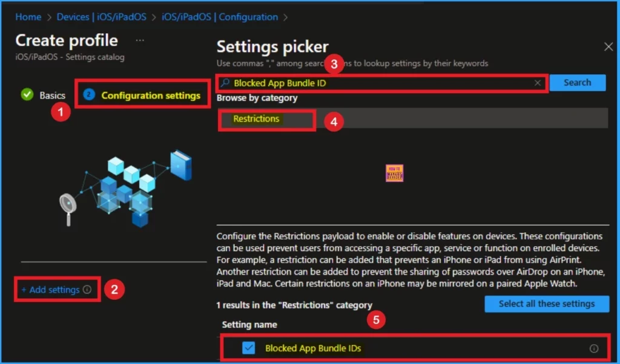Click the Browse by category heading
Image resolution: width=620 pixels, height=364 pixels.
(257, 98)
